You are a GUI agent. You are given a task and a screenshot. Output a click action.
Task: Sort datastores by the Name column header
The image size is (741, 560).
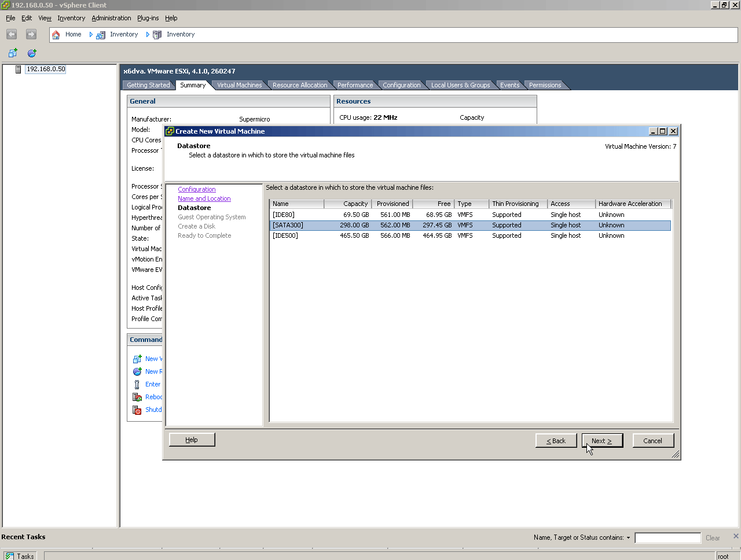coord(297,204)
